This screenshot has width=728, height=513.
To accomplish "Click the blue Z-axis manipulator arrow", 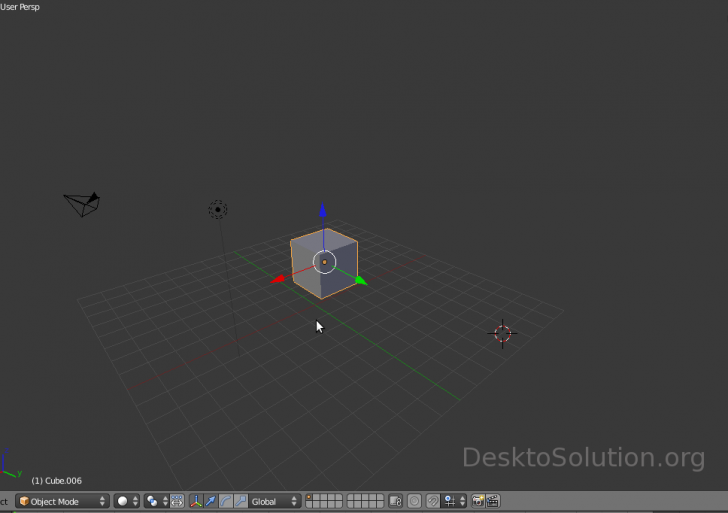I will point(323,210).
